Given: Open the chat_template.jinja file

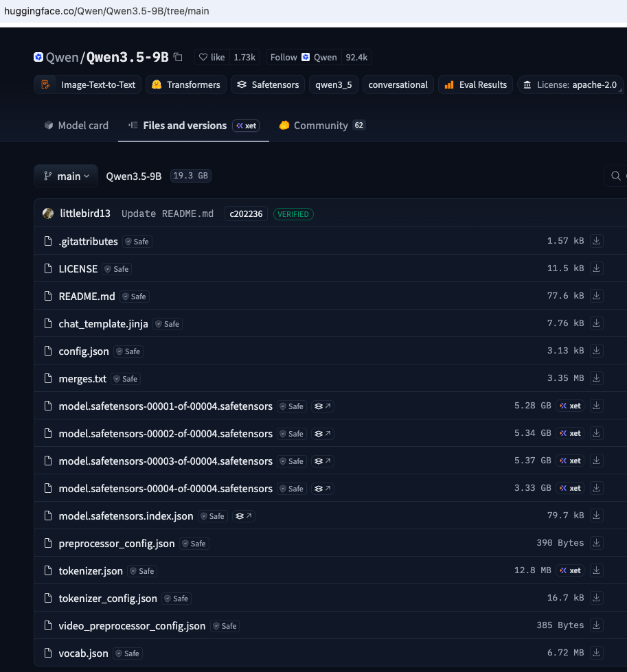Looking at the screenshot, I should click(x=104, y=324).
